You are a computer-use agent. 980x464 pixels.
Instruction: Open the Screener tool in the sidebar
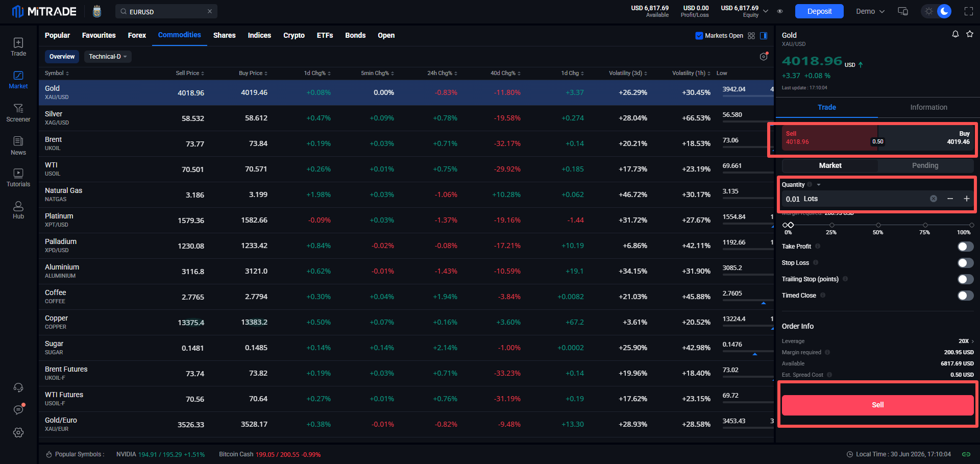point(18,113)
